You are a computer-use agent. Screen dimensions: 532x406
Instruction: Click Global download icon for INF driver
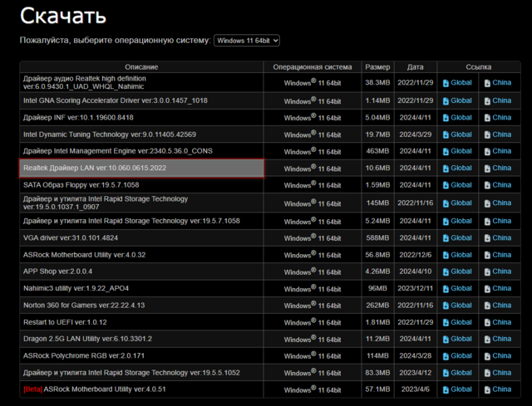[x=446, y=117]
